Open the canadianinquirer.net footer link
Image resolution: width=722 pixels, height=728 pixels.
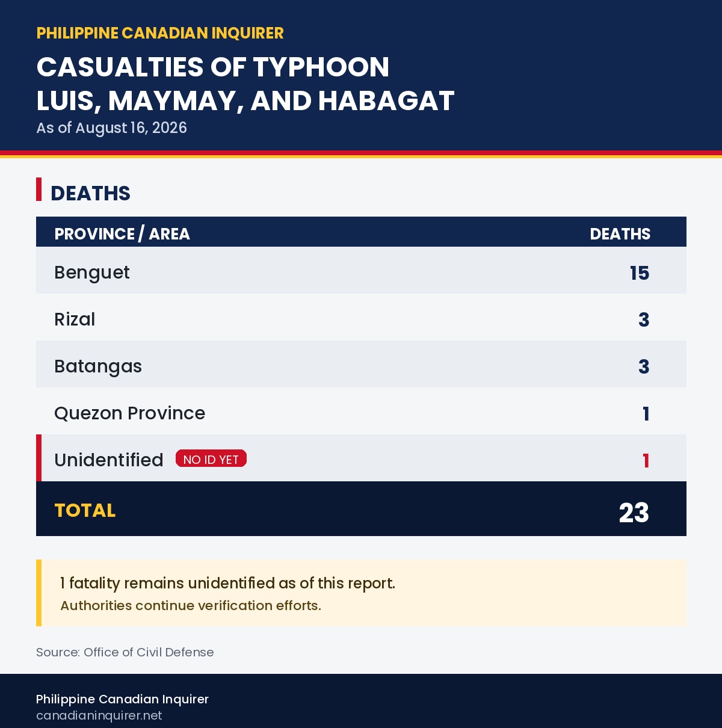point(99,715)
